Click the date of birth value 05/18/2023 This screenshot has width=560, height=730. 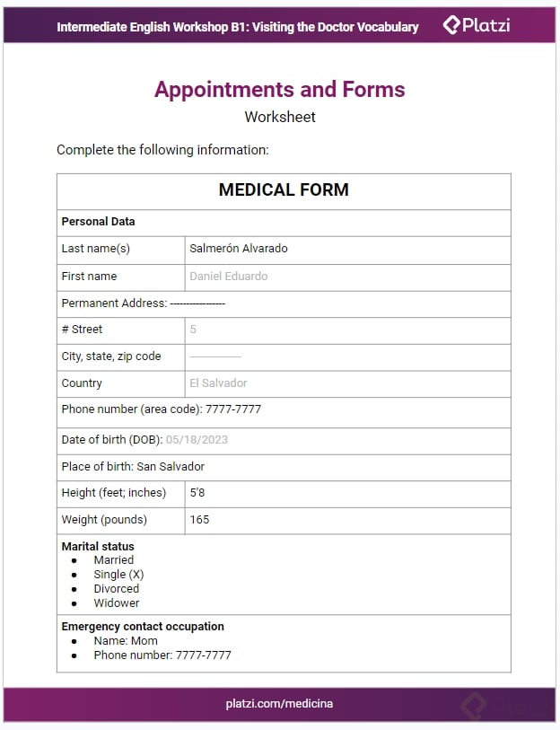197,440
